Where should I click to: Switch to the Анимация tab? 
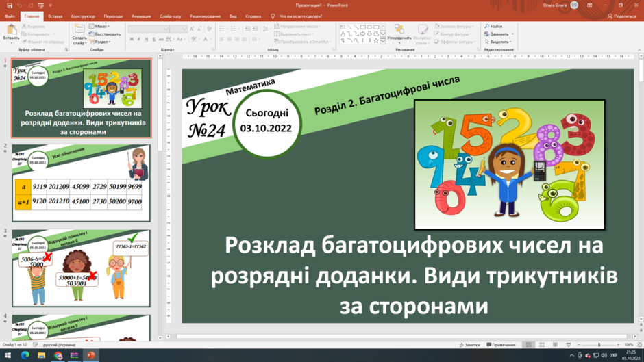[x=141, y=16]
